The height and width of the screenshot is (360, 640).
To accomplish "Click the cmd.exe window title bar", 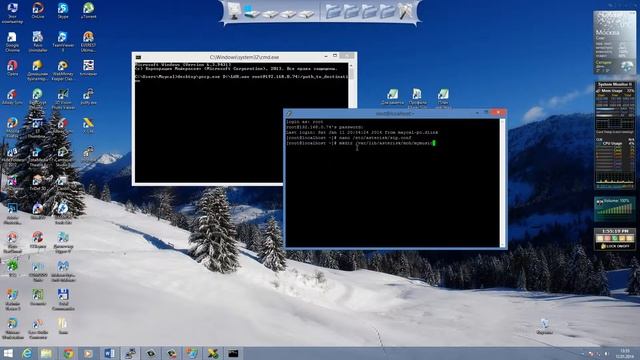I will point(244,57).
